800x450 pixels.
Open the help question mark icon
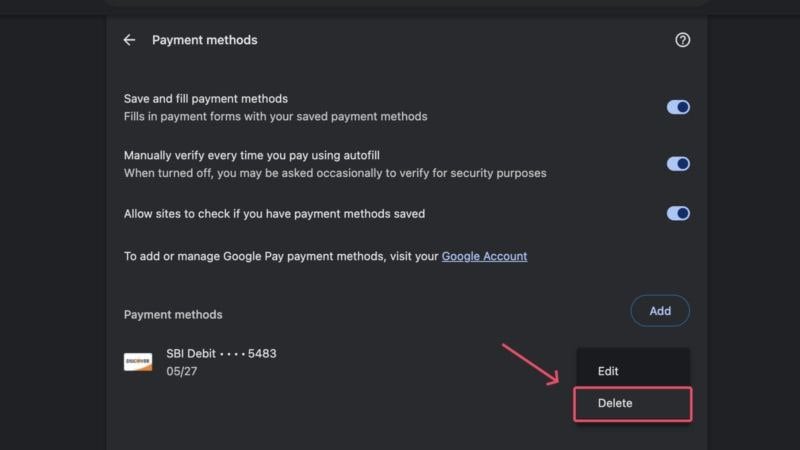[683, 40]
